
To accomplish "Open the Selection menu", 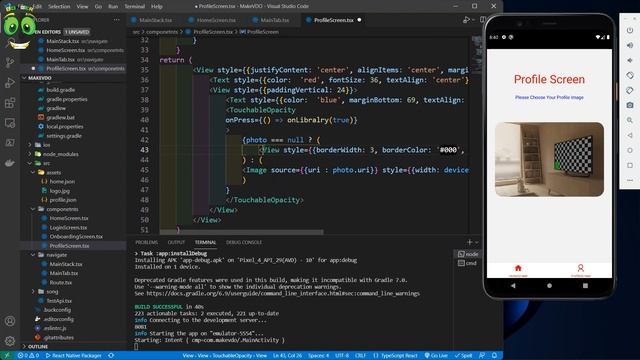I will point(59,7).
